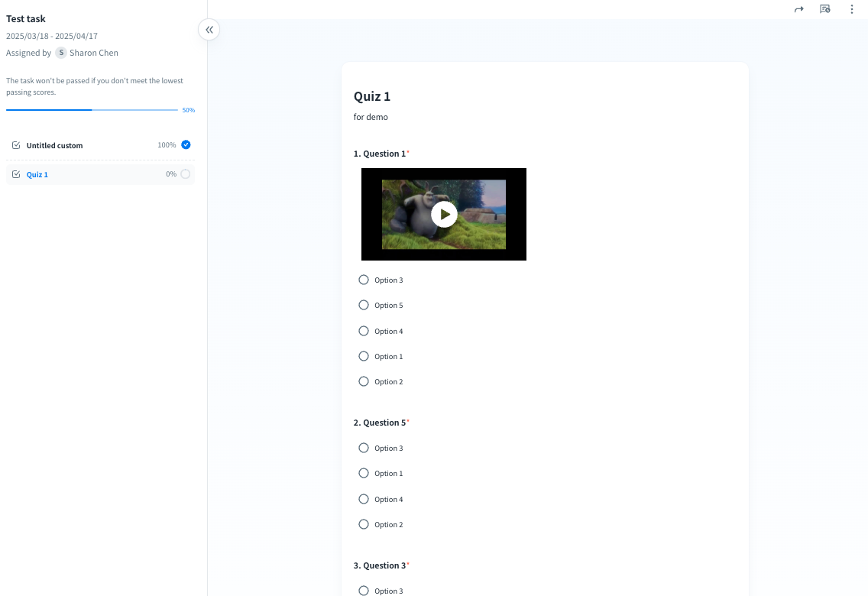The image size is (868, 596).
Task: Select Option 4 under Question 5
Action: 364,499
